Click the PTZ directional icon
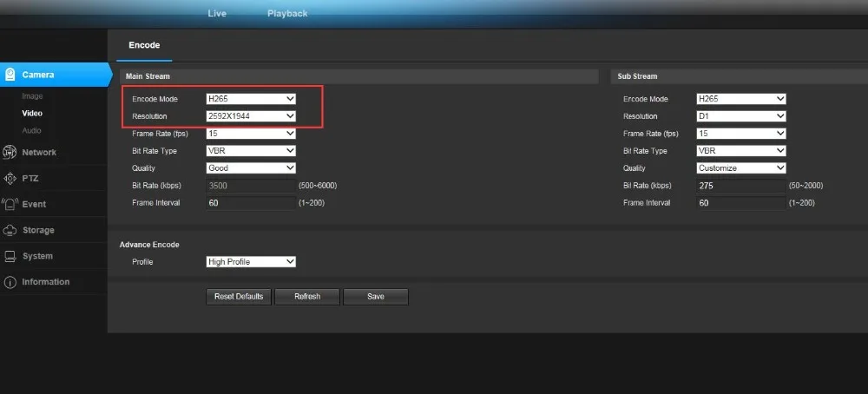This screenshot has height=394, width=868. click(x=10, y=178)
